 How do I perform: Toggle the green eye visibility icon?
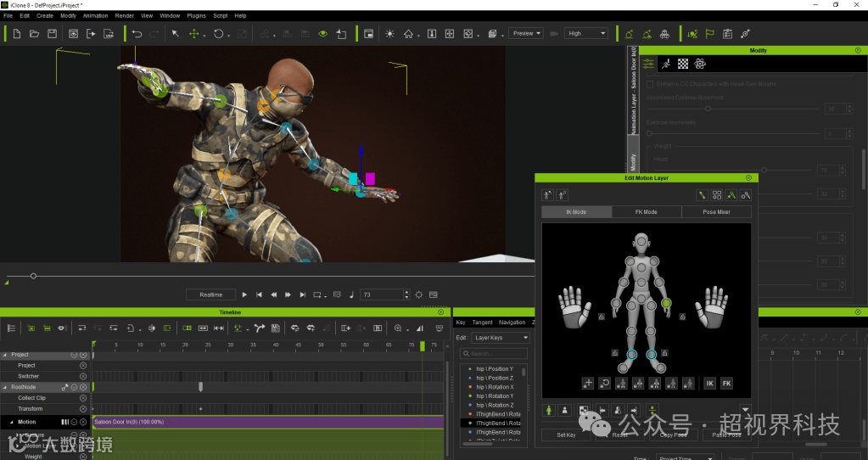[322, 34]
